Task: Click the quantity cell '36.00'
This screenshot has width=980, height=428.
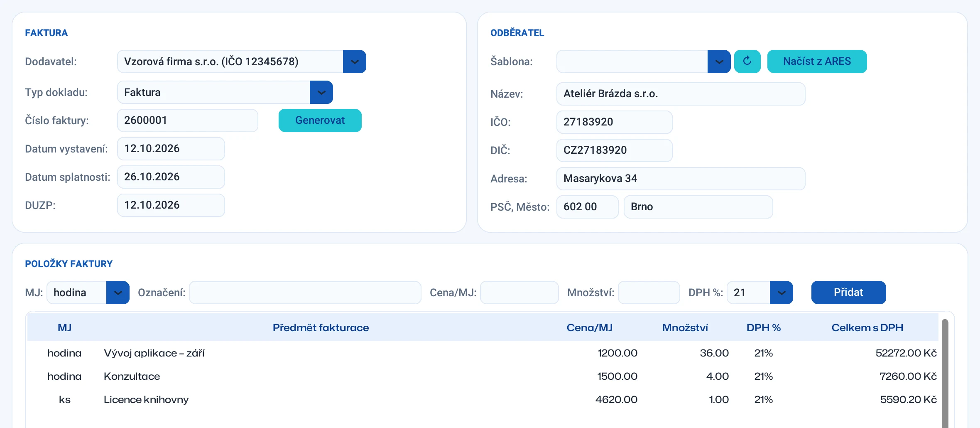Action: point(714,353)
